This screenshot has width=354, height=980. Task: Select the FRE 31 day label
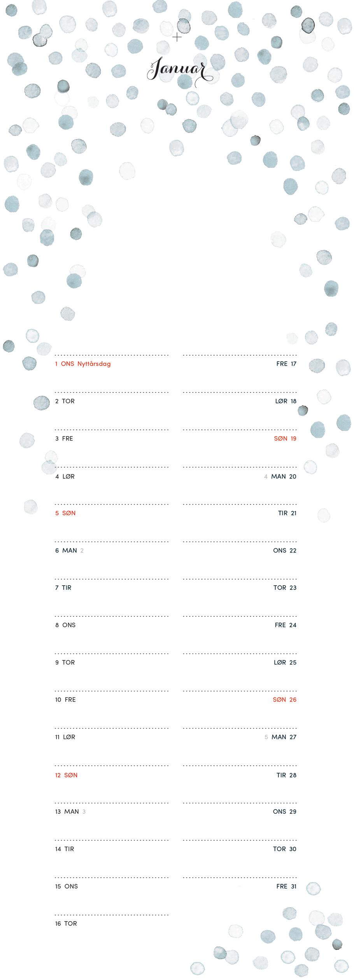point(286,886)
